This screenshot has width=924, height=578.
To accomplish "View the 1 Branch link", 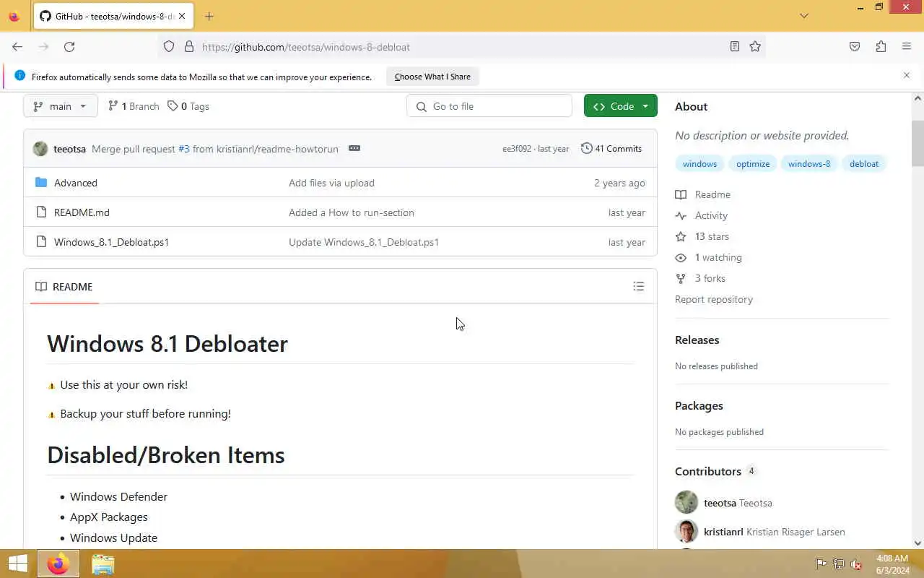I will (134, 106).
